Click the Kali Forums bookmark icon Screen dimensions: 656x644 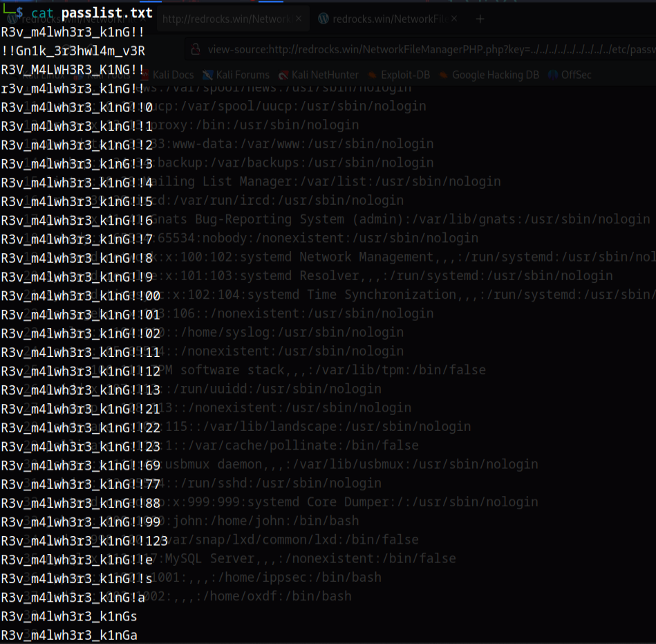[208, 75]
